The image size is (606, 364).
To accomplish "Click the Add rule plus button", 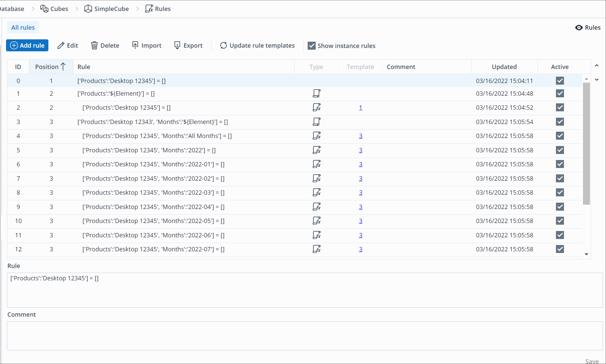I will click(x=14, y=45).
